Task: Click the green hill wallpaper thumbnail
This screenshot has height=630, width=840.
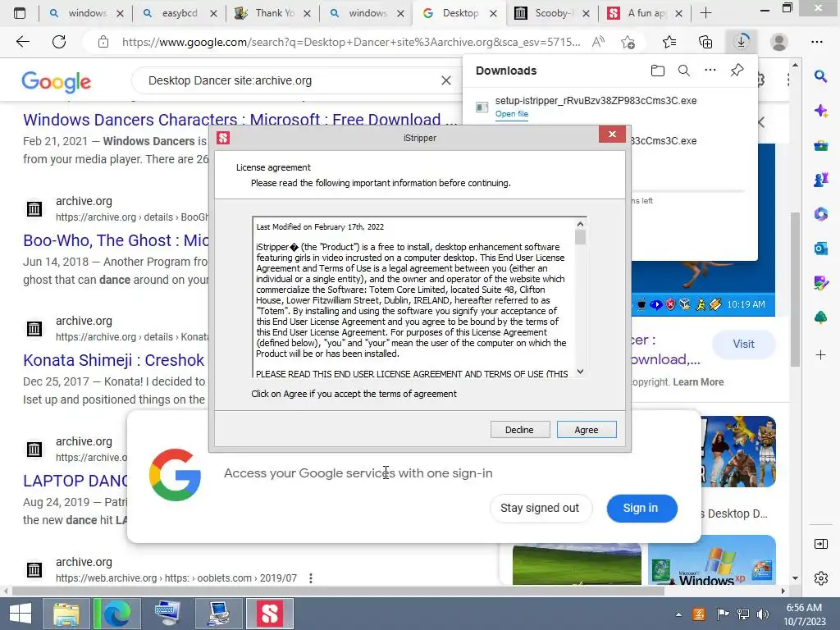Action: [x=577, y=564]
